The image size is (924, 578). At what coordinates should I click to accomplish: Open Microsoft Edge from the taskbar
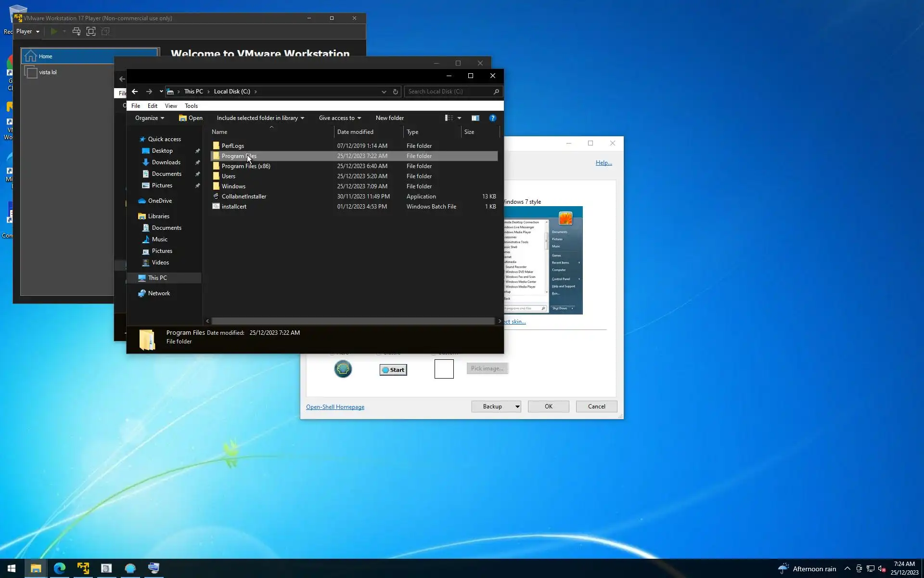click(x=60, y=568)
